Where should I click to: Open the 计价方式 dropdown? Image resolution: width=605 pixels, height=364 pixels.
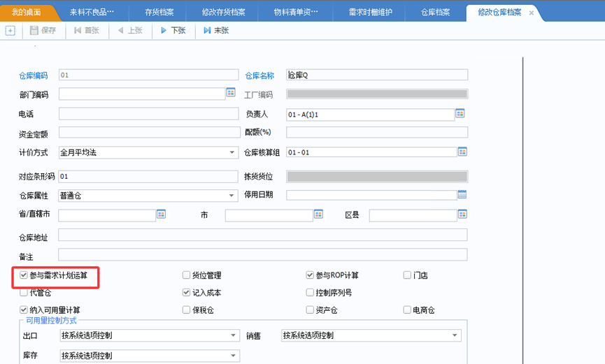click(148, 152)
